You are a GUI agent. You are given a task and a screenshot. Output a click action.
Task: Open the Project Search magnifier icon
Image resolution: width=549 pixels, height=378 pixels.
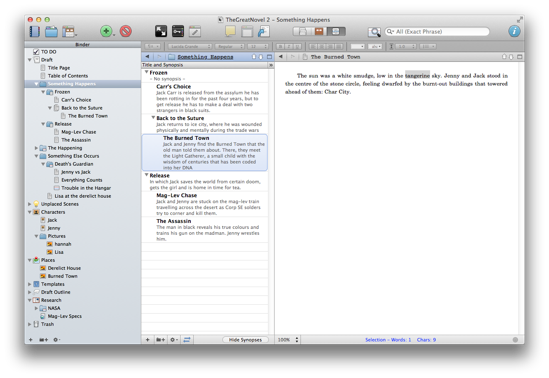click(374, 32)
